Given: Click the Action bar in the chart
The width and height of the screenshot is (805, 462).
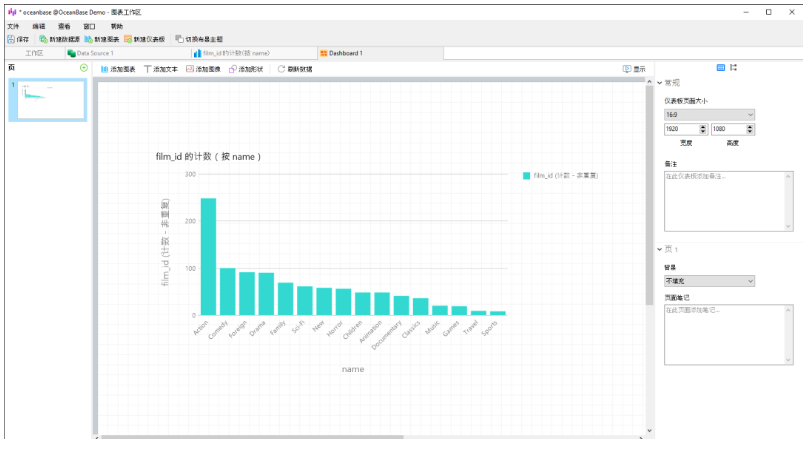Looking at the screenshot, I should click(x=208, y=257).
